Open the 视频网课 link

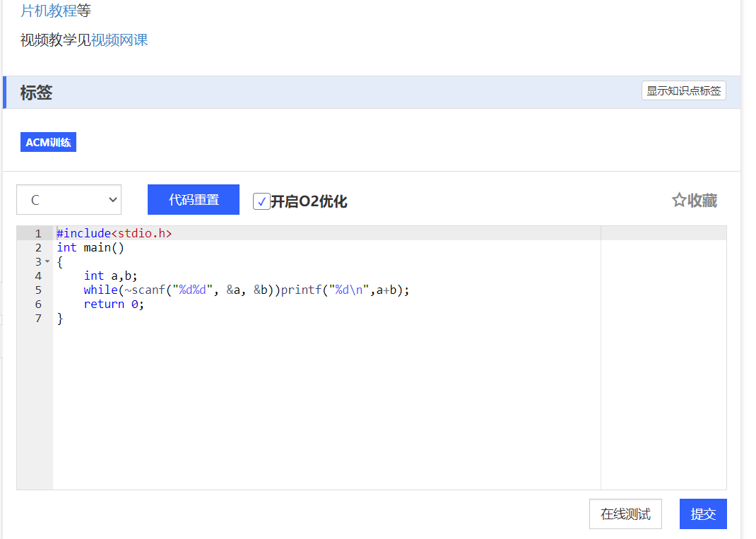(x=119, y=40)
